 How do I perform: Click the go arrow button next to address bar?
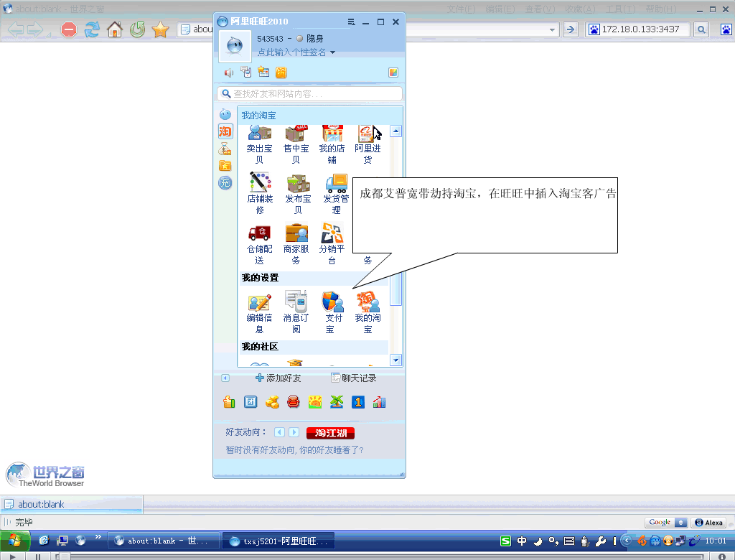pos(570,29)
